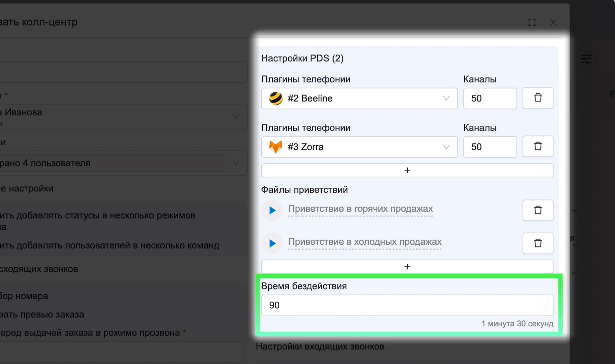
Task: Expand the Иванова user dropdown
Action: click(123, 116)
